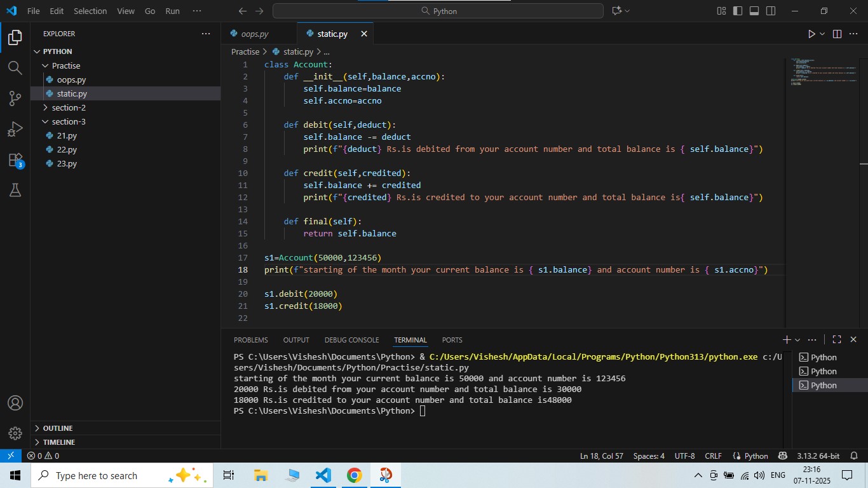Viewport: 868px width, 488px height.
Task: Open the Selection menu
Action: coord(90,11)
